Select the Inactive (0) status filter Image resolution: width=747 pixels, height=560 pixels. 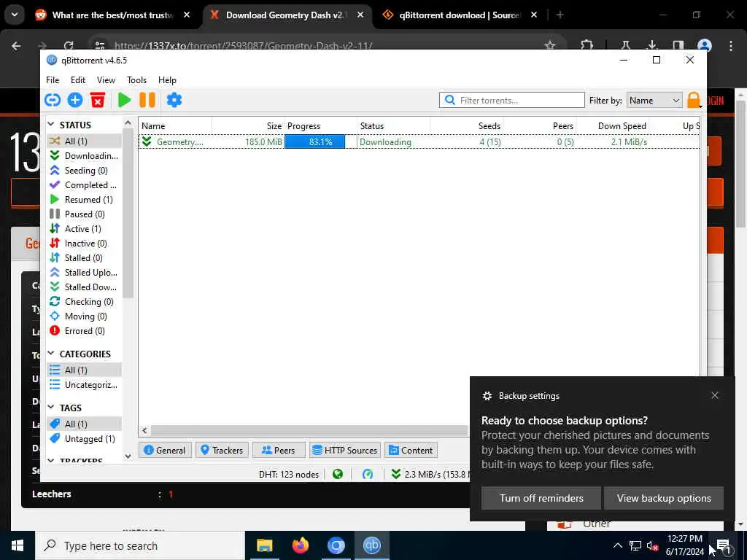(85, 244)
